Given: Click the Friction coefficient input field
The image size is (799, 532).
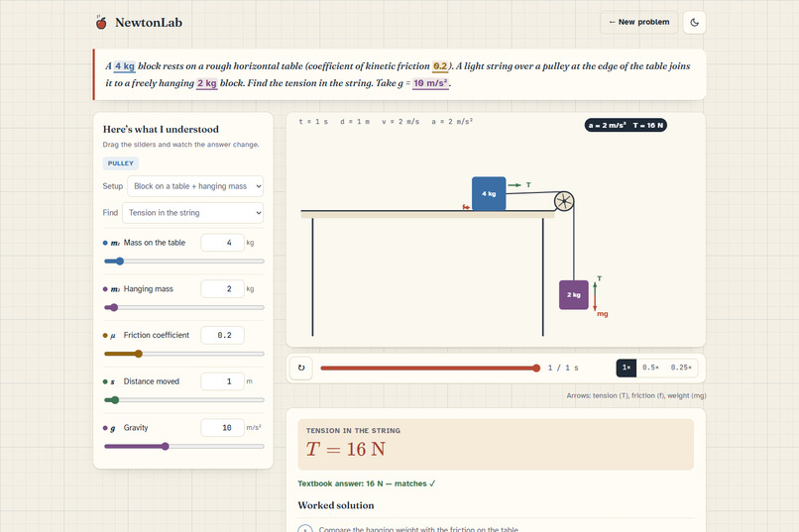Looking at the screenshot, I should pyautogui.click(x=222, y=336).
